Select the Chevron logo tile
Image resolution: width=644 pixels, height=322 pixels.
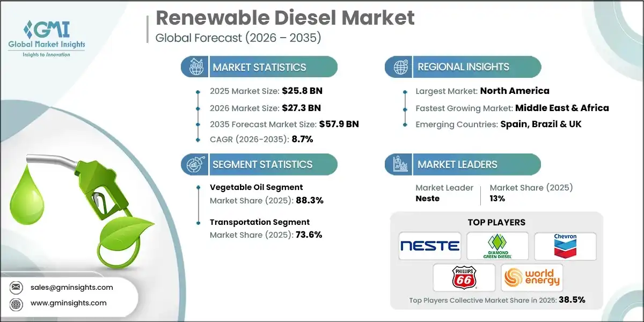565,245
